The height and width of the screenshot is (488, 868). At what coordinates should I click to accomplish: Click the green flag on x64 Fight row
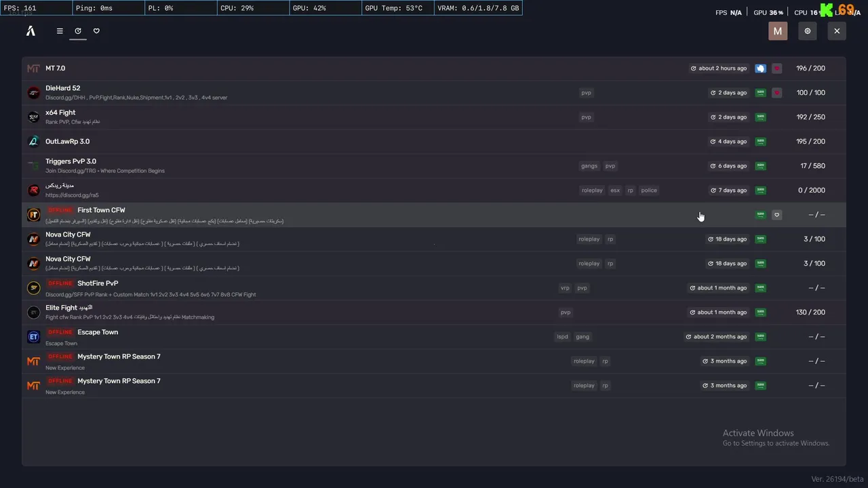(761, 117)
